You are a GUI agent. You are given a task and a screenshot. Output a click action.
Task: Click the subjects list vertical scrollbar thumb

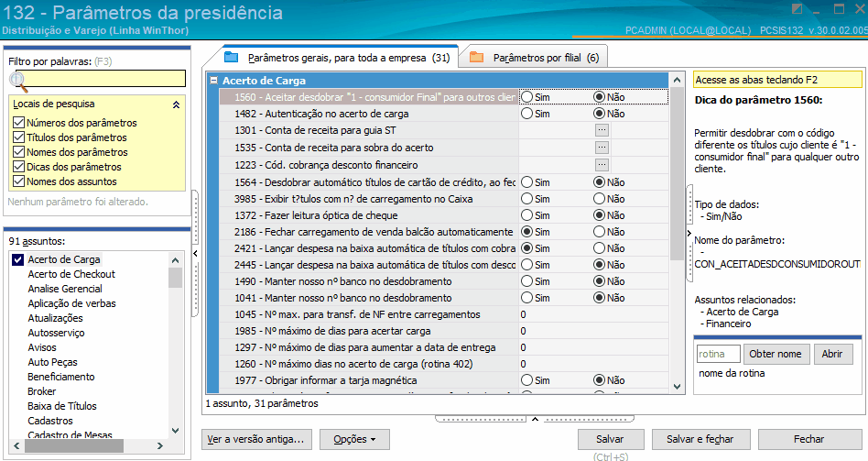tap(175, 278)
